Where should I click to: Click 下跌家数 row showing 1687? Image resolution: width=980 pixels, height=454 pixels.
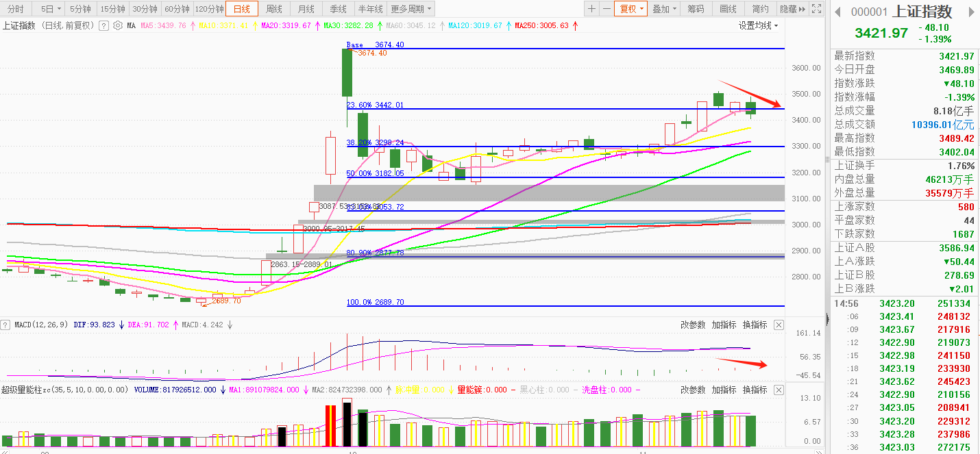pyautogui.click(x=904, y=234)
